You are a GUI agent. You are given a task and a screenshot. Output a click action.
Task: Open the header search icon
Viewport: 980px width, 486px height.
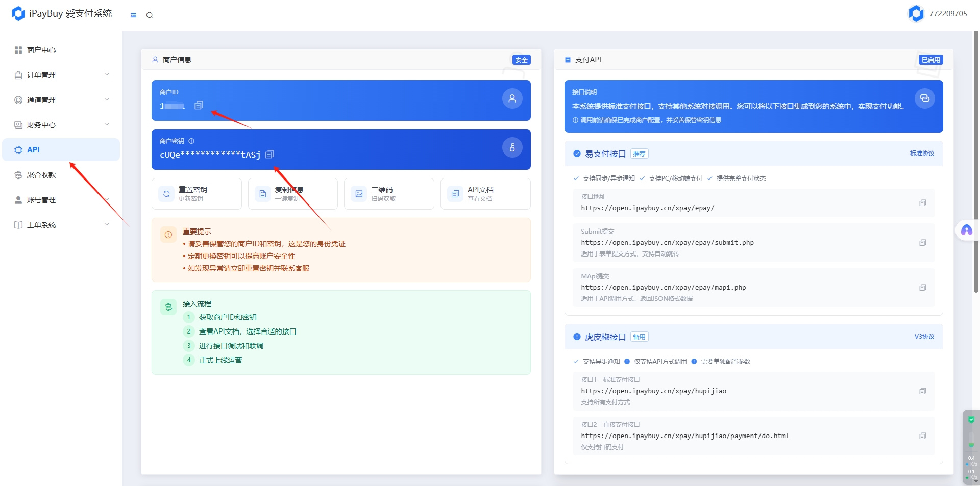click(150, 15)
